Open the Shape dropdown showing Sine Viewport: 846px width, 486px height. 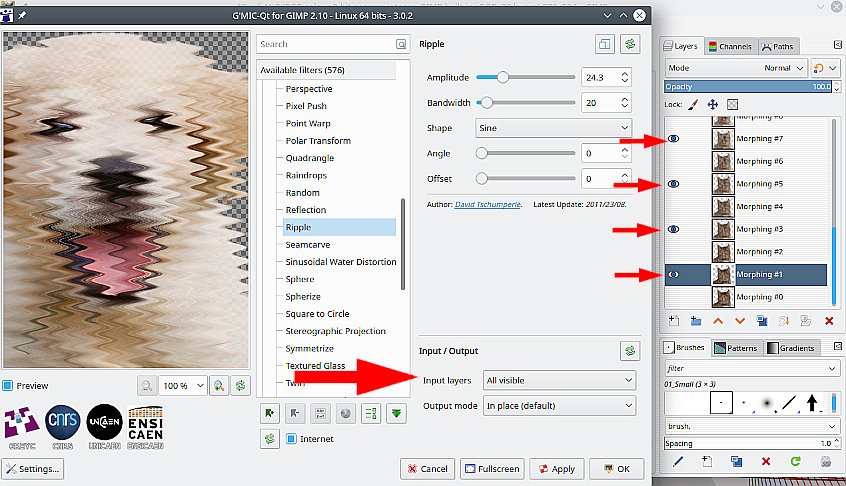coord(553,128)
